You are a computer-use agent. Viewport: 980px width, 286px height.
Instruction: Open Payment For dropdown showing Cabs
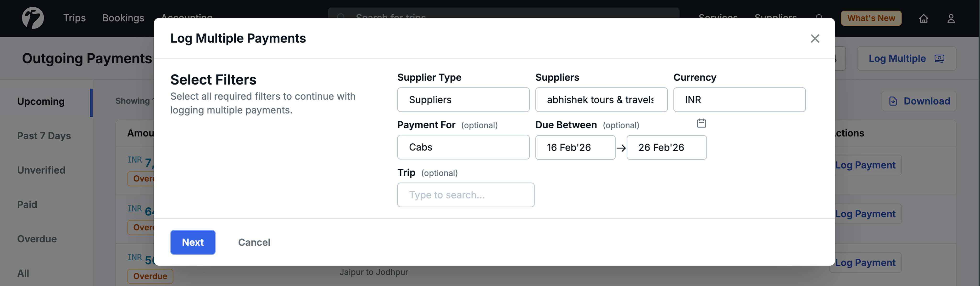point(463,147)
